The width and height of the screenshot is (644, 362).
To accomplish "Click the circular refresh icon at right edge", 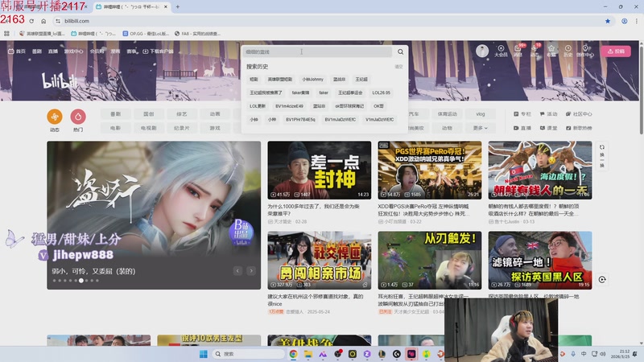I will [602, 279].
